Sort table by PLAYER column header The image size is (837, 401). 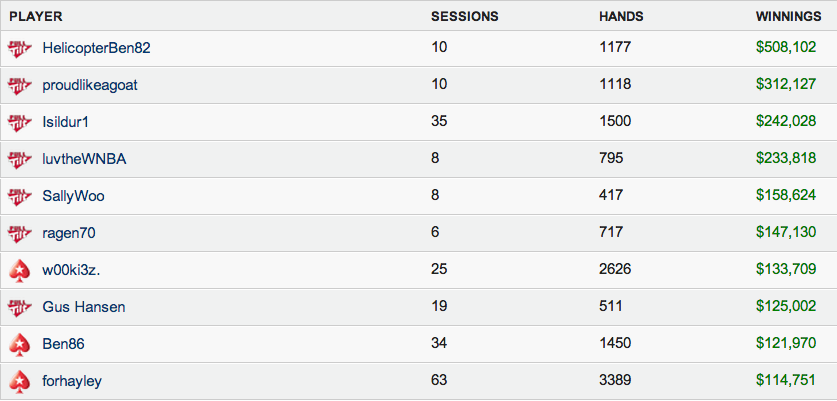point(36,17)
